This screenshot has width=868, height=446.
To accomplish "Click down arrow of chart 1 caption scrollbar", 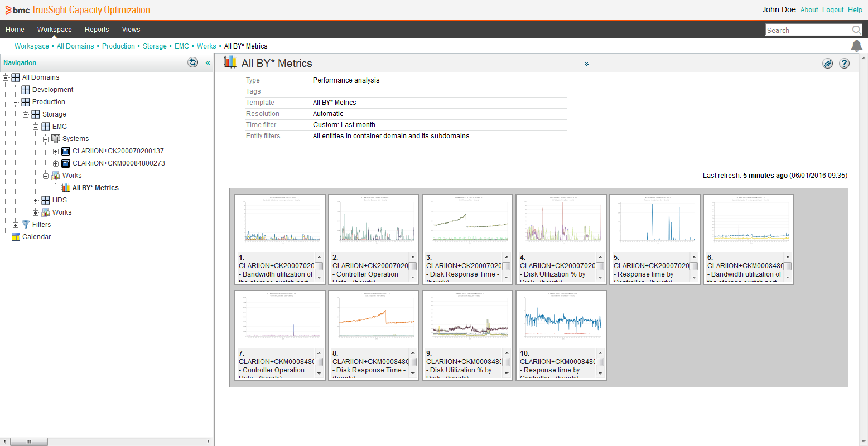I will 319,277.
